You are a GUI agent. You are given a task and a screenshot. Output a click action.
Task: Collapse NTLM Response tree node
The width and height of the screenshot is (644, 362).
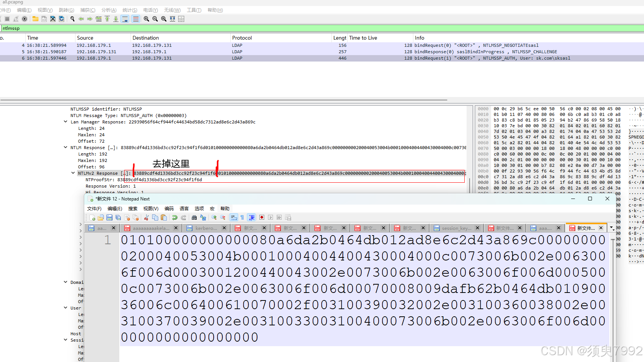pyautogui.click(x=66, y=148)
